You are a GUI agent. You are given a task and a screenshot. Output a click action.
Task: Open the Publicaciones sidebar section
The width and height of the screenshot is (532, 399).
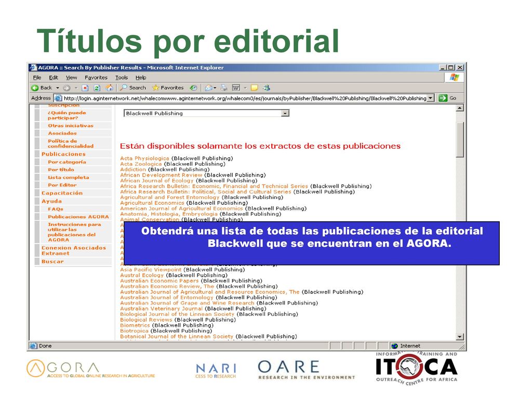pos(63,154)
